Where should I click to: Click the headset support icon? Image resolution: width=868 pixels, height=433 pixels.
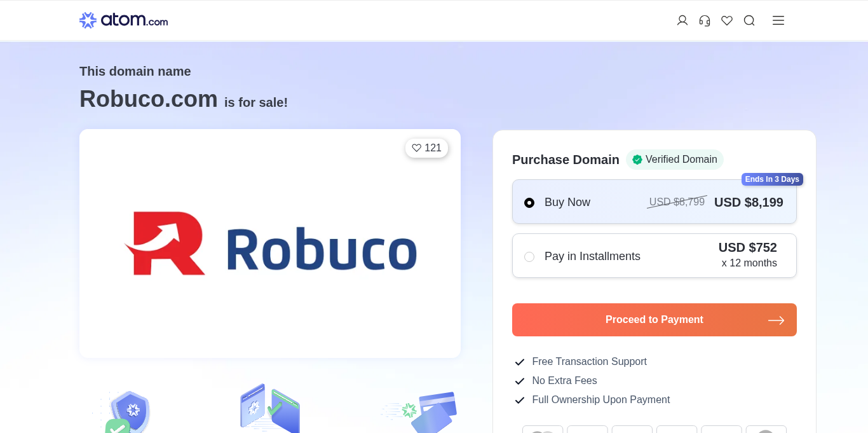tap(705, 20)
